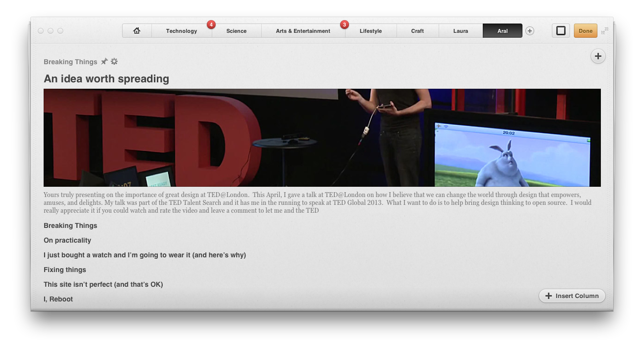Add a new tab with the plus icon beside Aral
The width and height of the screenshot is (644, 350).
530,31
